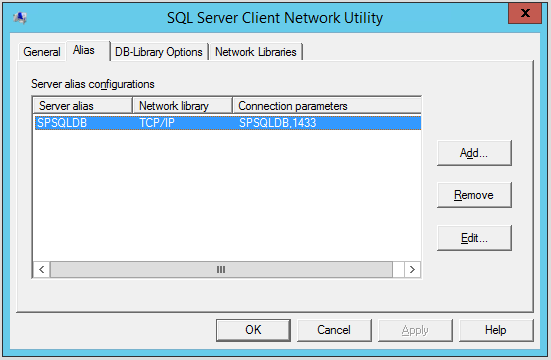Click the right scroll arrow of list
551x360 pixels.
click(412, 270)
